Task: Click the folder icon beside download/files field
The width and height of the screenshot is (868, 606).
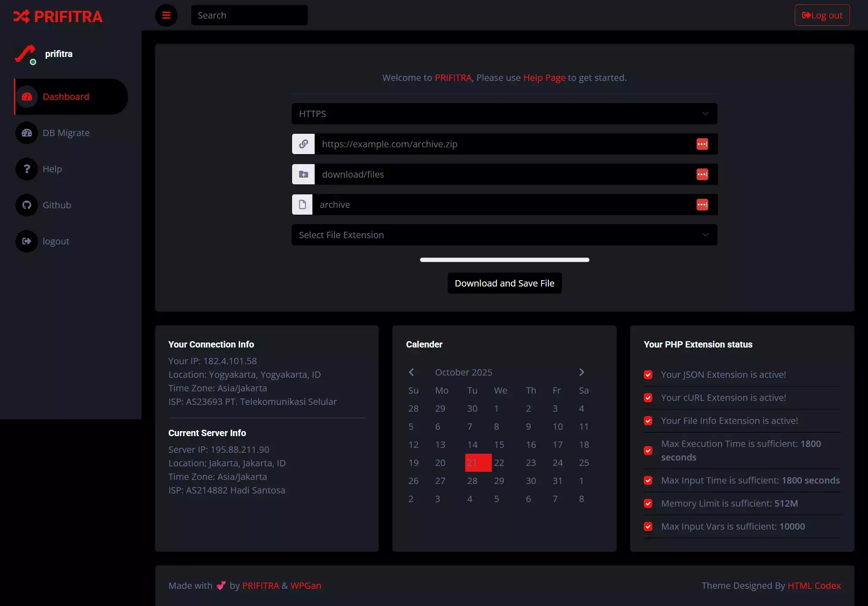Action: tap(303, 174)
